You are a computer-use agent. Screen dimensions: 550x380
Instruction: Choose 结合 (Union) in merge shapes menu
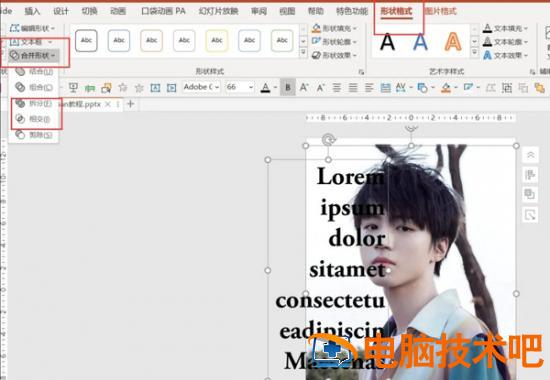(x=34, y=72)
